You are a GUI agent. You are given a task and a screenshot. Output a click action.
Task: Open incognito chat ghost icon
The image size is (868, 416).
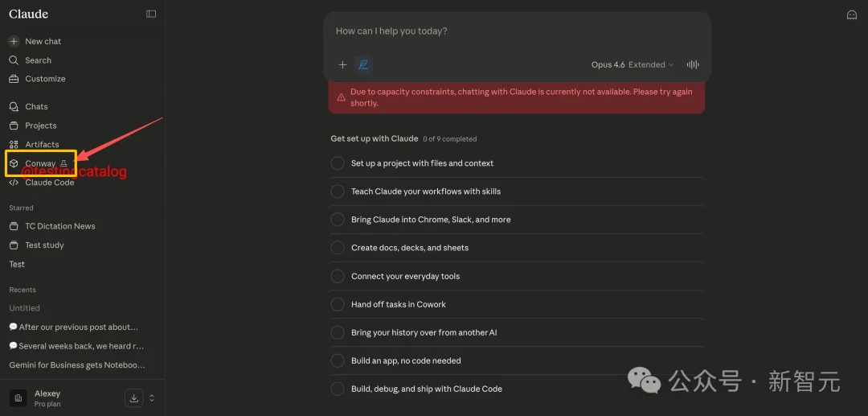click(x=852, y=14)
